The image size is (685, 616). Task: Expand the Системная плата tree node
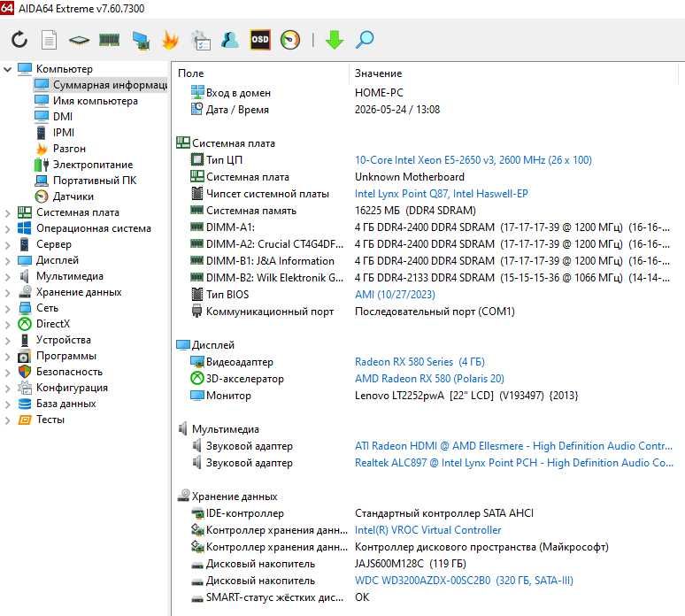(7, 212)
